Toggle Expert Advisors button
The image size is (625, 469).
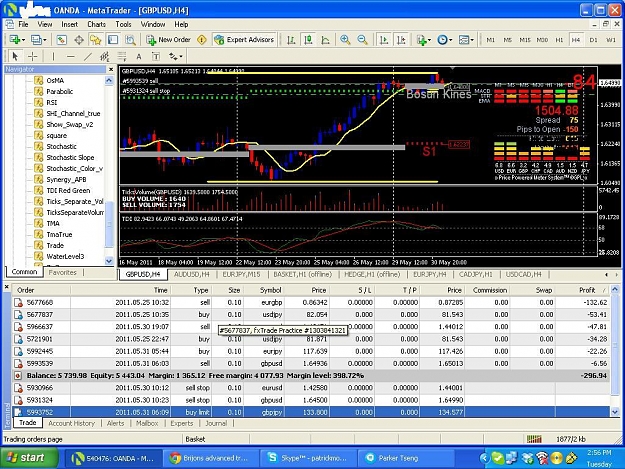[x=244, y=39]
